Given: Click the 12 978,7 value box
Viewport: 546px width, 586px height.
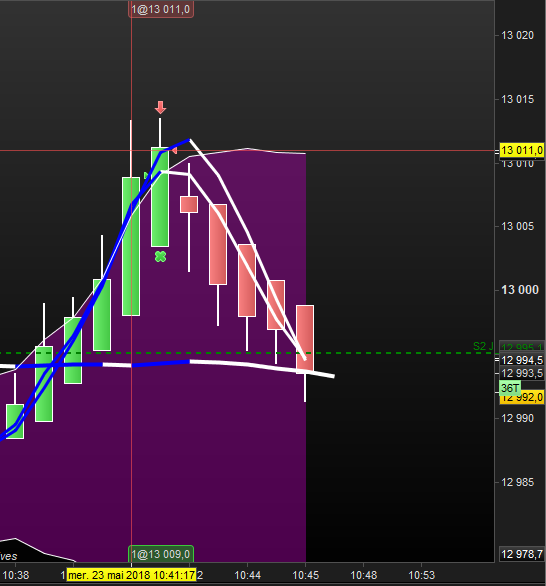Looking at the screenshot, I should click(x=522, y=554).
